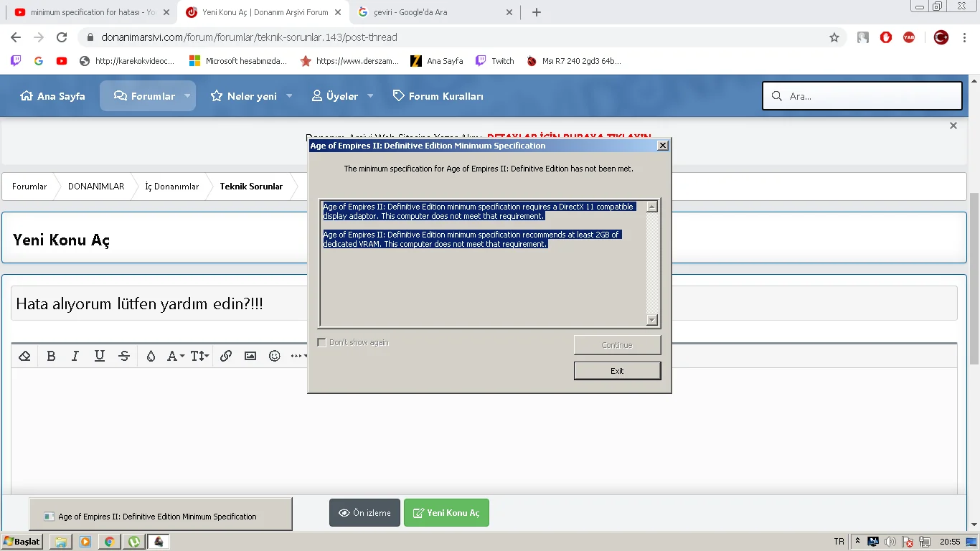Click the red YAB extension icon
The image size is (980, 551).
click(909, 37)
